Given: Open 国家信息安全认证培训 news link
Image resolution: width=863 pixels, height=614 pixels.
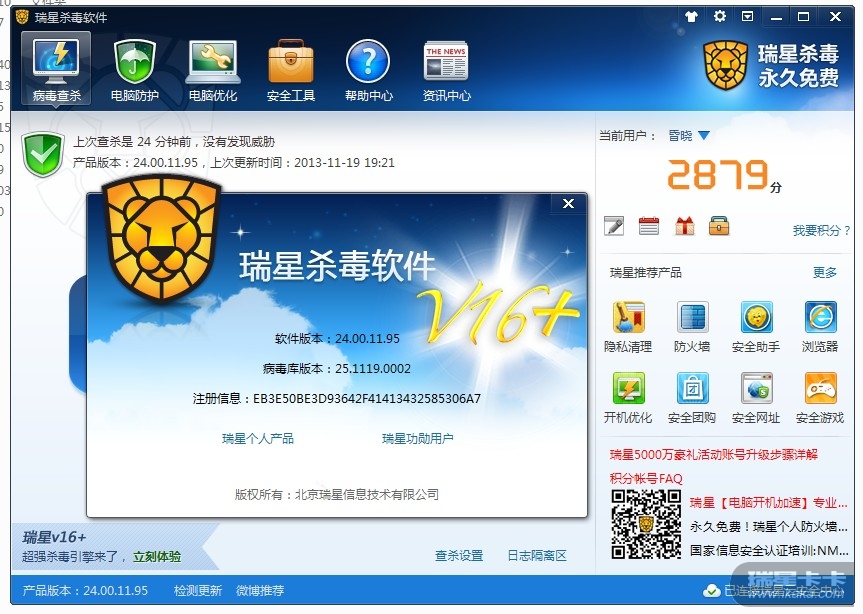Looking at the screenshot, I should pos(768,550).
